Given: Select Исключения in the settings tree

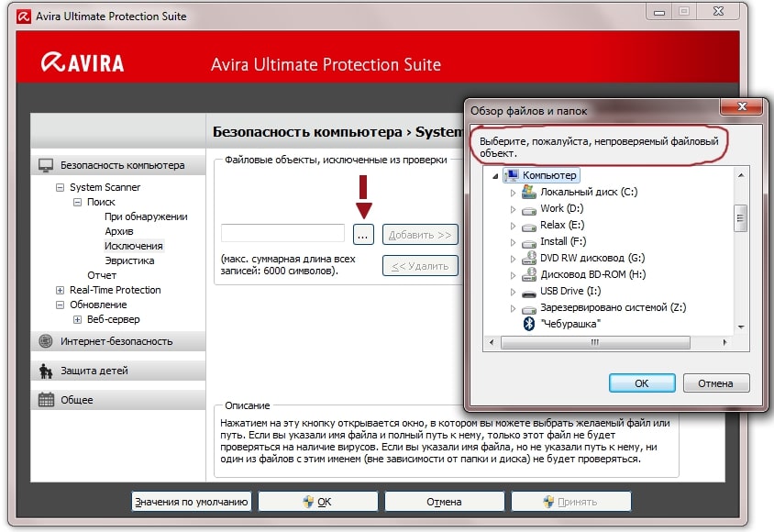Looking at the screenshot, I should pos(134,246).
